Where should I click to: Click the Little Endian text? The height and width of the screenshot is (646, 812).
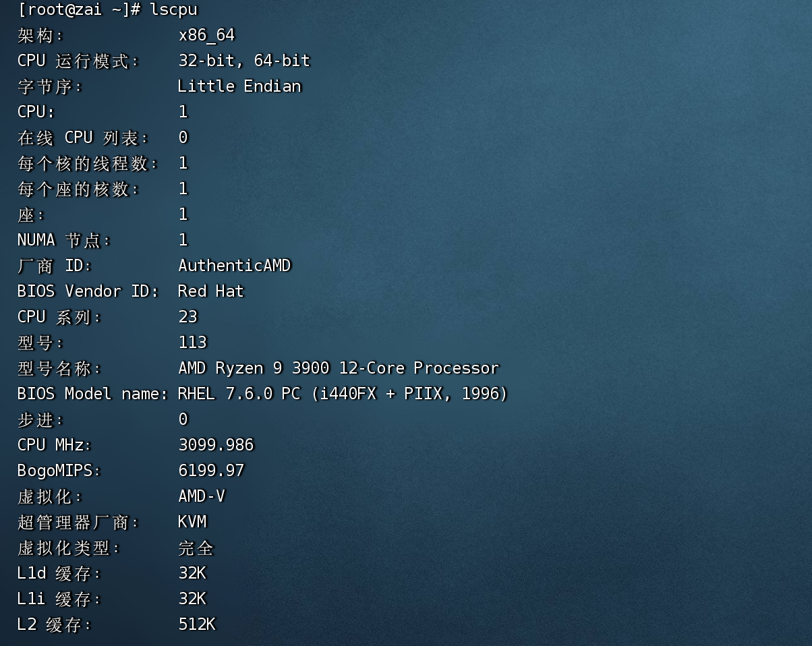coord(239,86)
